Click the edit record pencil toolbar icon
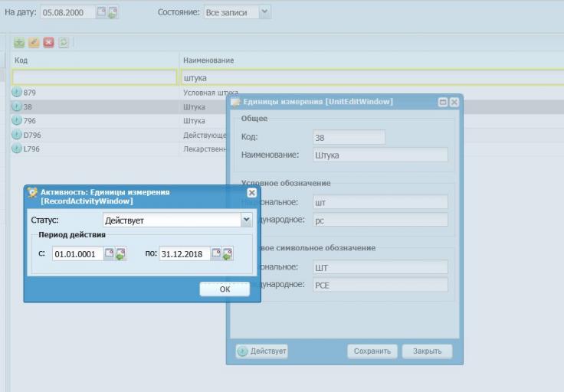This screenshot has width=564, height=392. tap(34, 42)
